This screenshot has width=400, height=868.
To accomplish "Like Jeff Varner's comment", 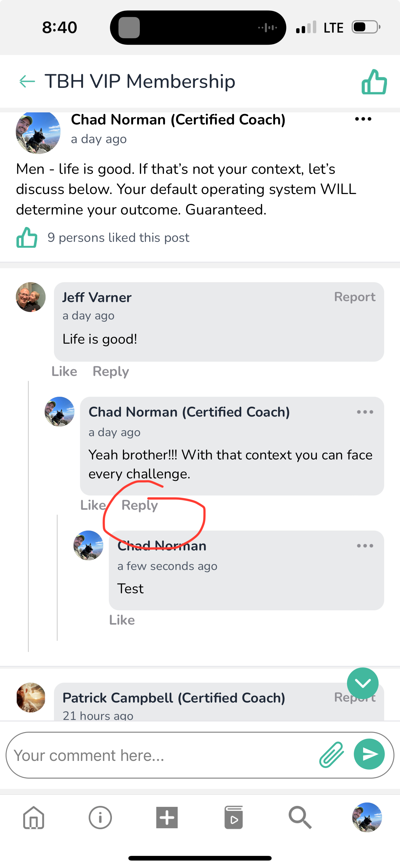I will [x=64, y=371].
